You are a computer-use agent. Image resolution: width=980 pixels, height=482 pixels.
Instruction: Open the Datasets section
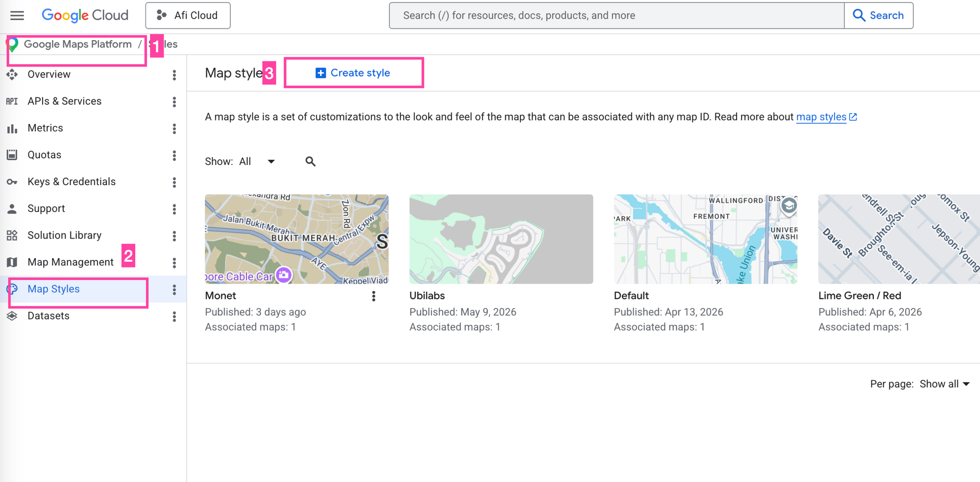49,316
